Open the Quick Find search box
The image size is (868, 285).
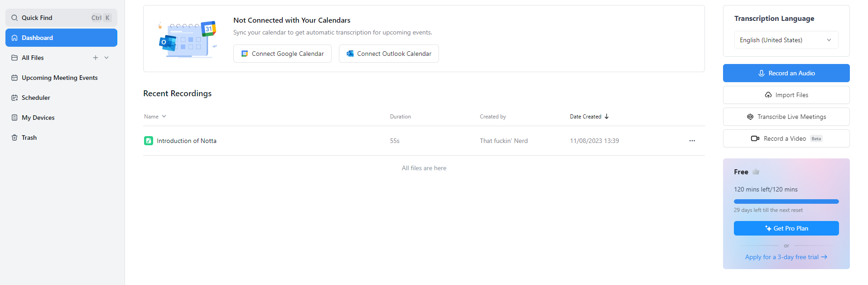pos(61,18)
